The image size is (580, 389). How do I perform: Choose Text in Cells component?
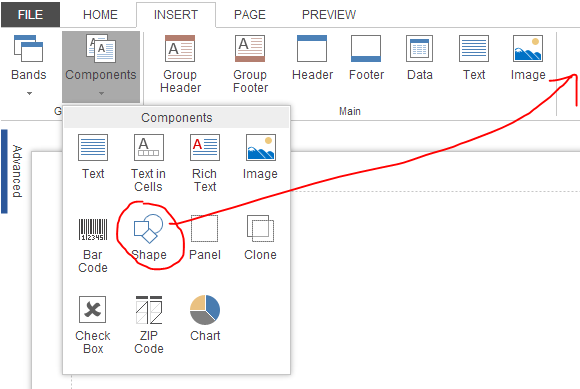click(x=148, y=163)
